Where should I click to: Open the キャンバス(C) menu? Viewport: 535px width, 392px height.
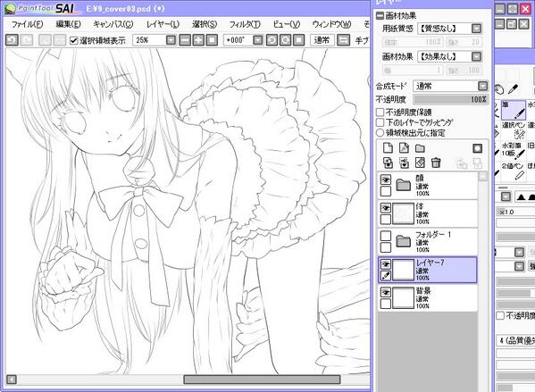[x=113, y=25]
